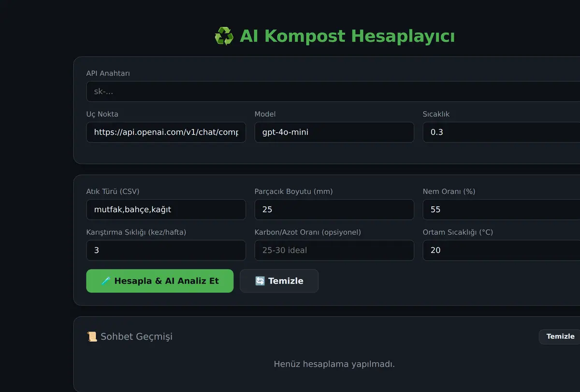Focus the Uç Nokta URL field
The width and height of the screenshot is (580, 392).
pos(166,132)
